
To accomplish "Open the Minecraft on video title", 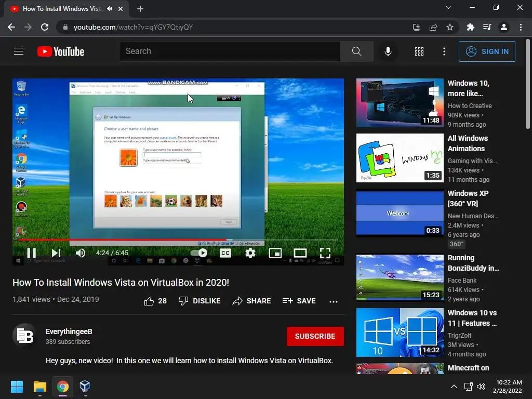I will point(468,368).
